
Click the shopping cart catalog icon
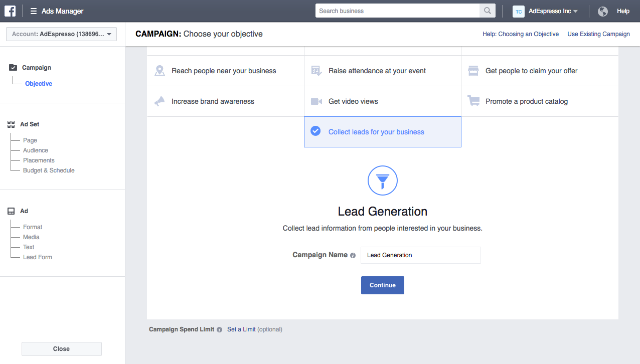tap(473, 101)
